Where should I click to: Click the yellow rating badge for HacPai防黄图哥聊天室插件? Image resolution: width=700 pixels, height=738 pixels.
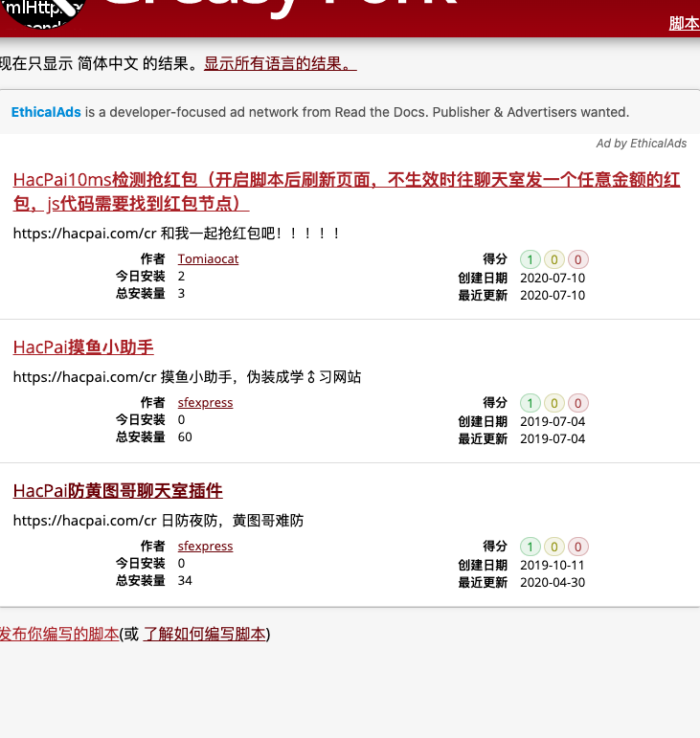coord(554,547)
